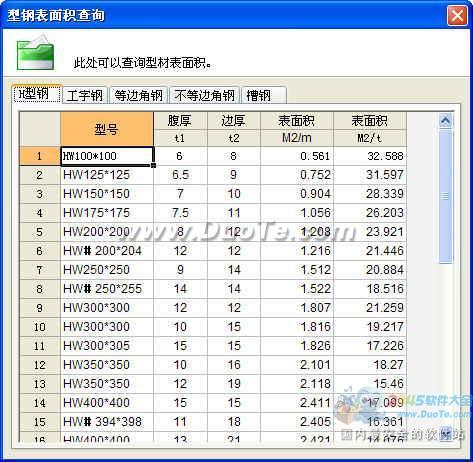Select the 不等边角钢 tab
The width and height of the screenshot is (473, 462).
[205, 95]
